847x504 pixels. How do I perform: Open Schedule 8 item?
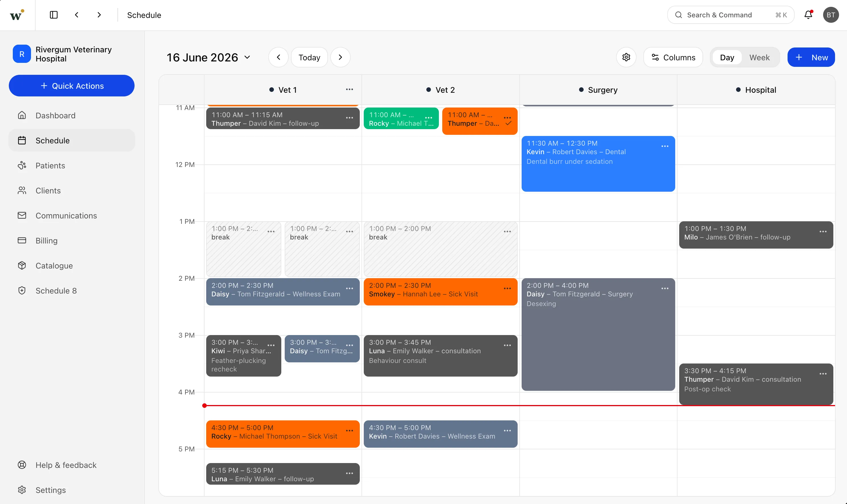click(x=72, y=291)
